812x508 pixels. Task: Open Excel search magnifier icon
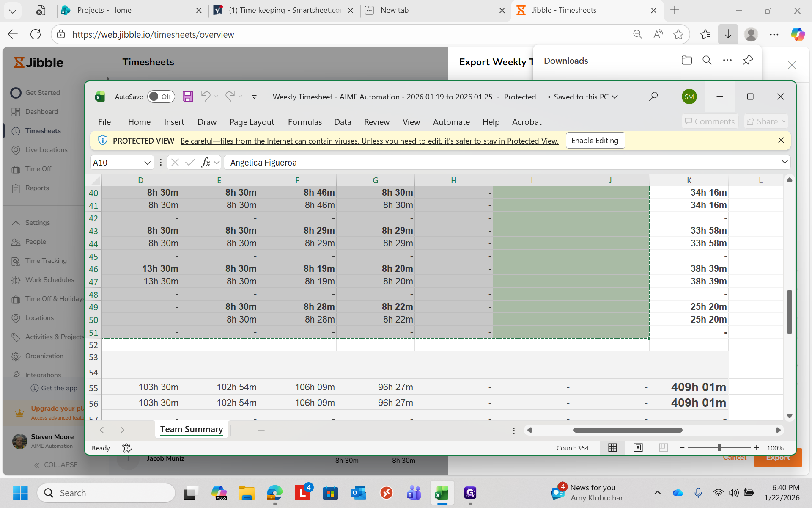pos(653,97)
